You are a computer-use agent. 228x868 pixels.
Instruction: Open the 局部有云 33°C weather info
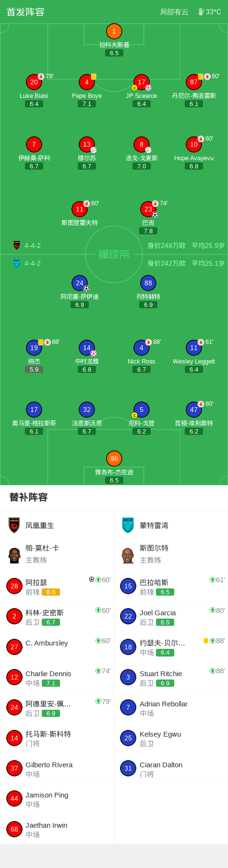click(191, 12)
